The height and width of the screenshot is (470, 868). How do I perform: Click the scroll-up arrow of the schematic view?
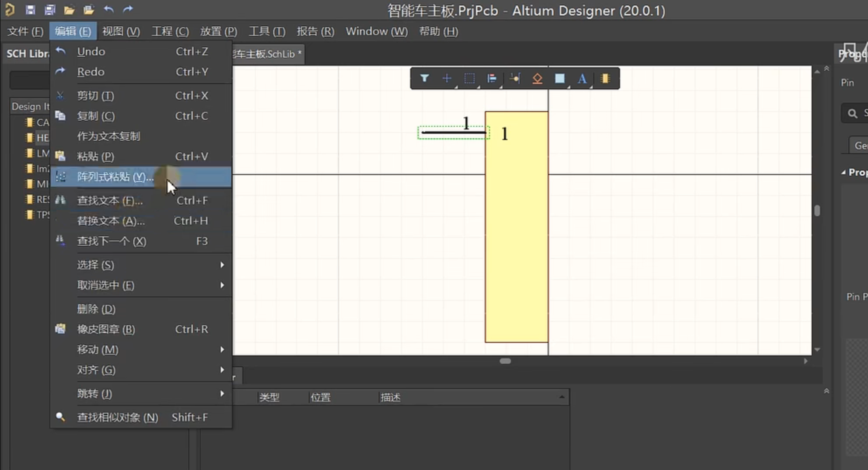click(x=817, y=71)
